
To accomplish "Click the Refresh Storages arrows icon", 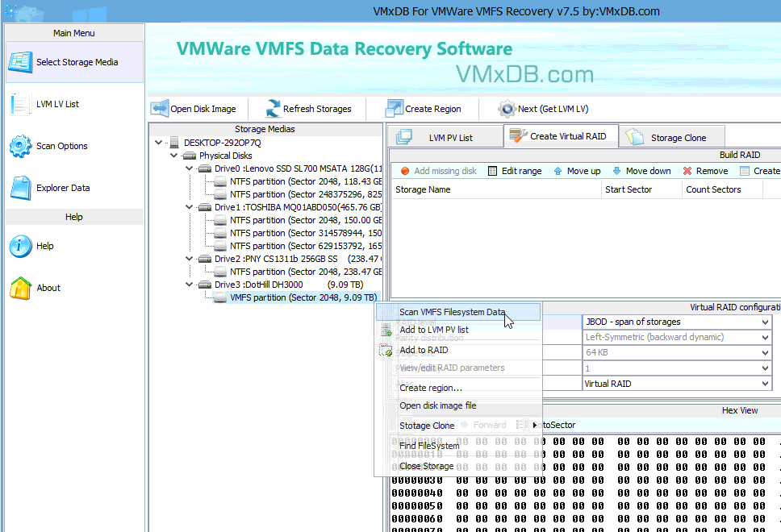I will (x=273, y=109).
